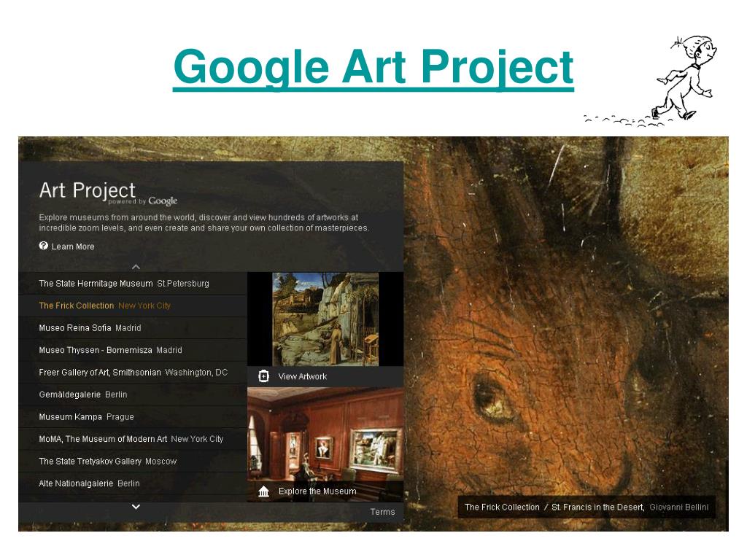Click Explore the Museum label

tap(317, 491)
